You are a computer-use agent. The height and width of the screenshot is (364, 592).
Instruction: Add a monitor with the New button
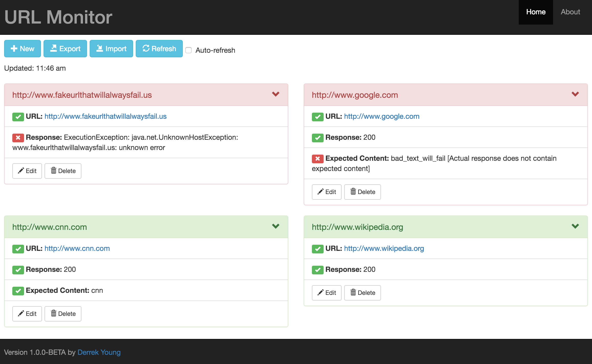pyautogui.click(x=23, y=49)
